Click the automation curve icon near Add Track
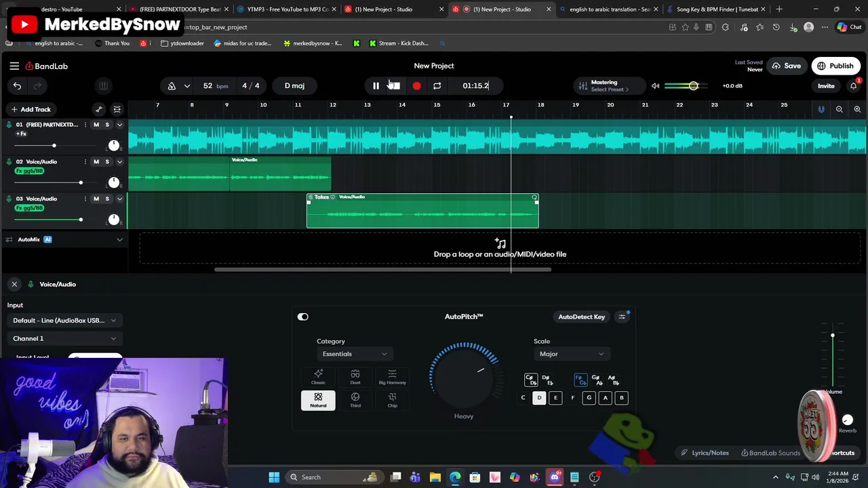This screenshot has height=488, width=868. pyautogui.click(x=99, y=109)
